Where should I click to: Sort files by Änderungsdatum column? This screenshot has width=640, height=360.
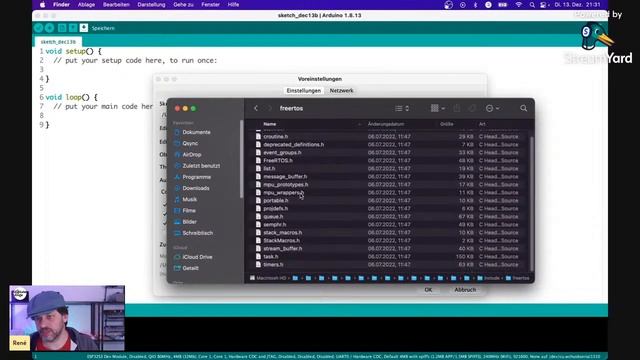coord(386,124)
